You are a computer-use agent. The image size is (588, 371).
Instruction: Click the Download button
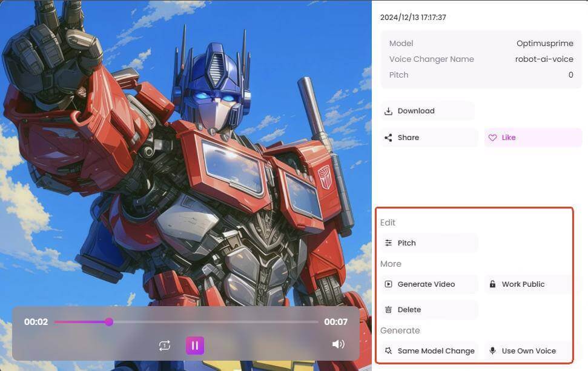pyautogui.click(x=428, y=111)
